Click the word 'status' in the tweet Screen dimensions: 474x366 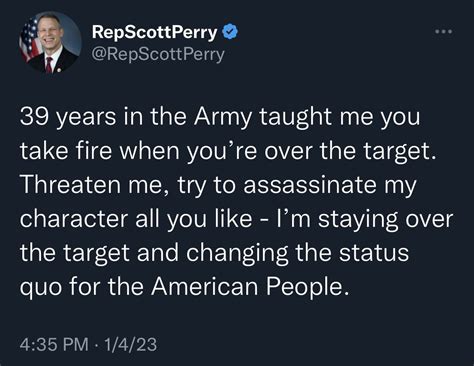374,253
